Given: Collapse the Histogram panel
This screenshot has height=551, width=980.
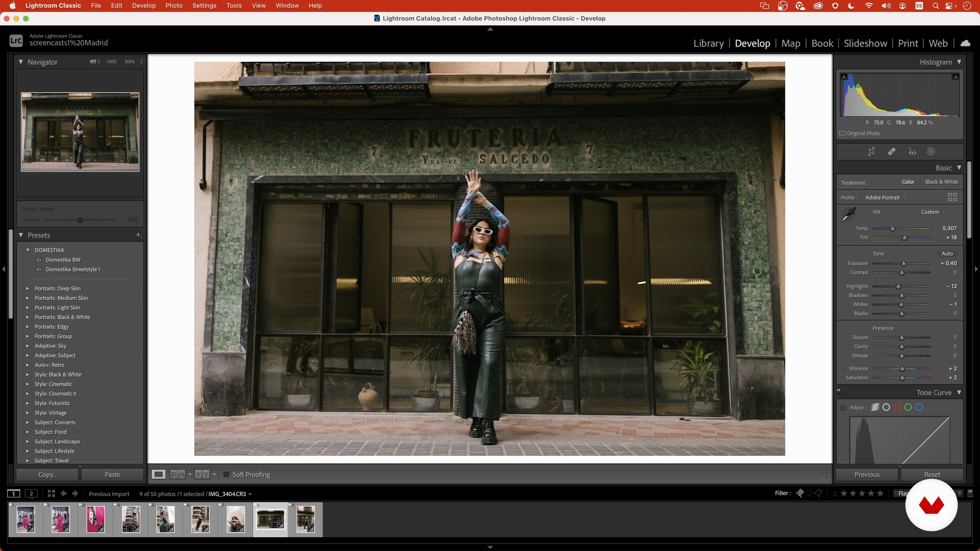Looking at the screenshot, I should click(x=959, y=61).
